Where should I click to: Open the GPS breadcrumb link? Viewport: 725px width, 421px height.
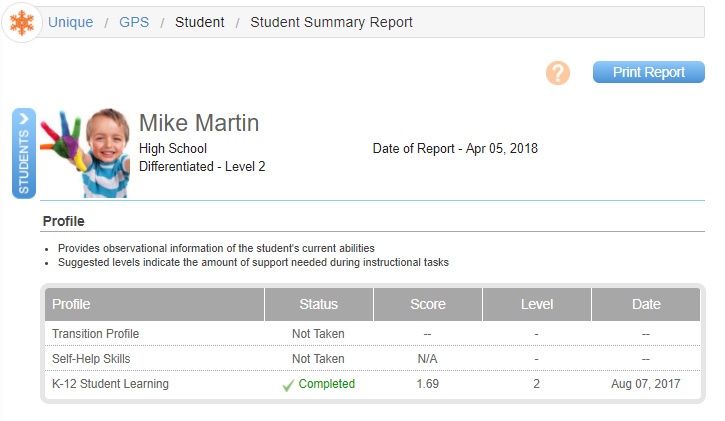click(x=134, y=22)
